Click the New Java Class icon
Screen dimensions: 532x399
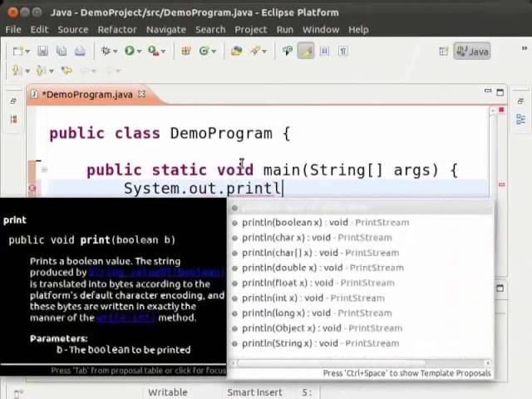click(x=204, y=51)
